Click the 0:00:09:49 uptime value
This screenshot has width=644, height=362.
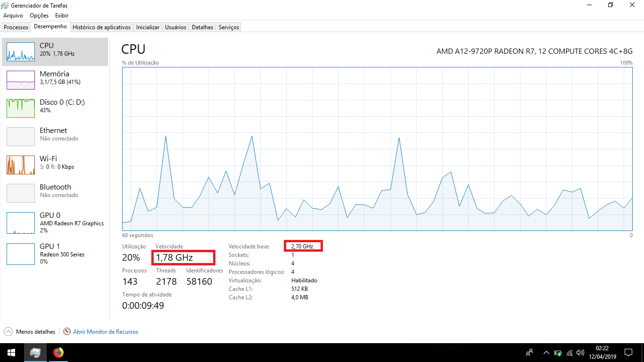coord(143,305)
